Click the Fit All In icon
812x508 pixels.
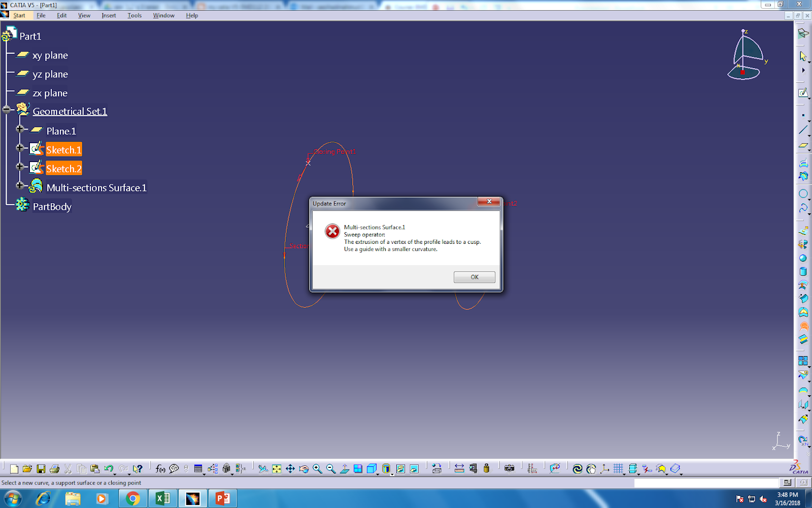pos(277,468)
